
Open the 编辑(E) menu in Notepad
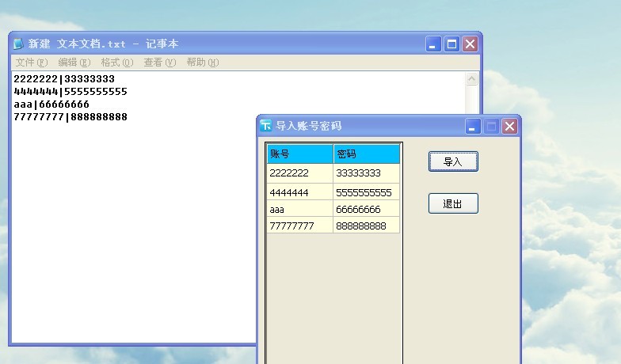74,63
